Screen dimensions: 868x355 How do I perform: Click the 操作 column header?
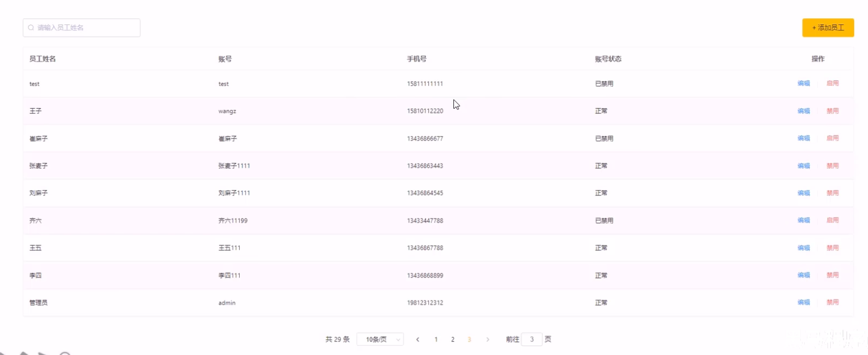click(x=818, y=59)
